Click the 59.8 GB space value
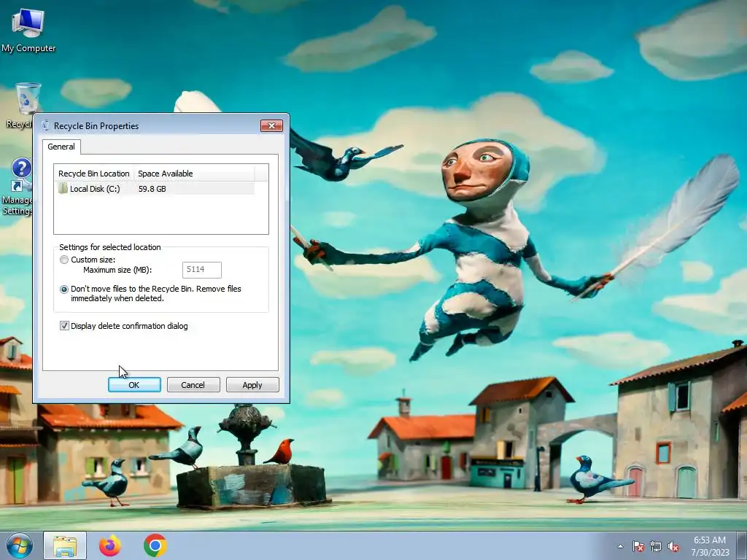This screenshot has height=560, width=747. [x=152, y=189]
